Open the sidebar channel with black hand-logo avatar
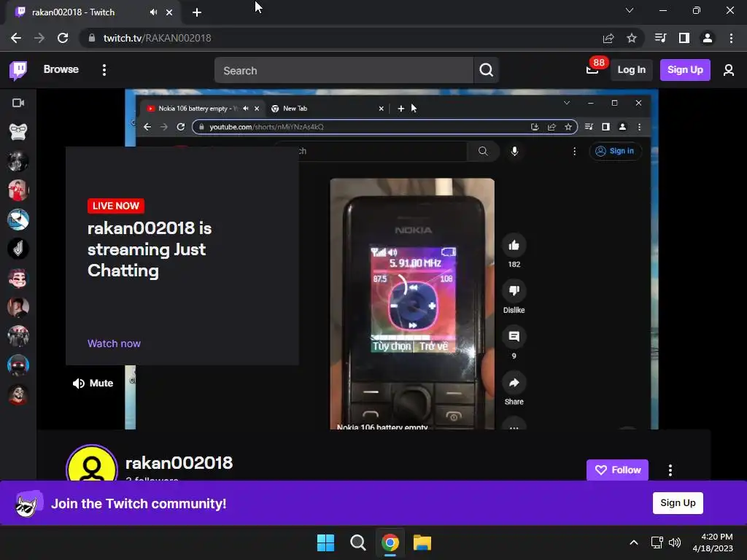 pos(18,249)
